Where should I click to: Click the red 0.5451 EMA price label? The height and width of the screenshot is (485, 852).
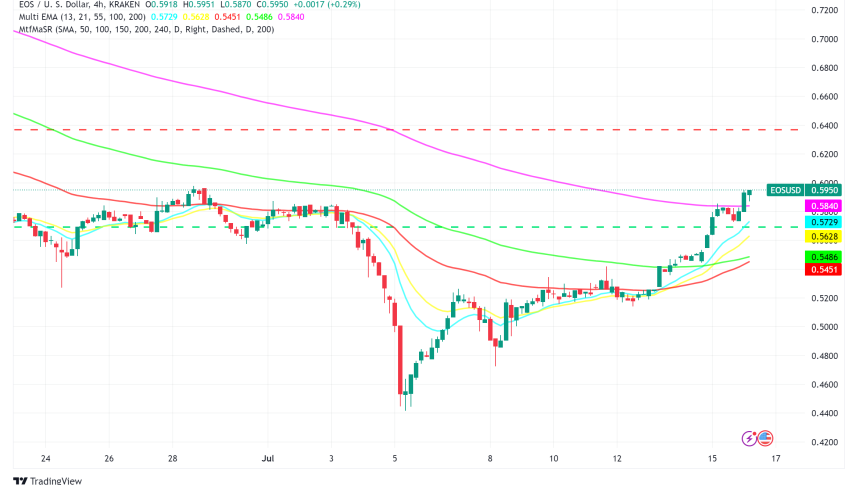click(824, 269)
